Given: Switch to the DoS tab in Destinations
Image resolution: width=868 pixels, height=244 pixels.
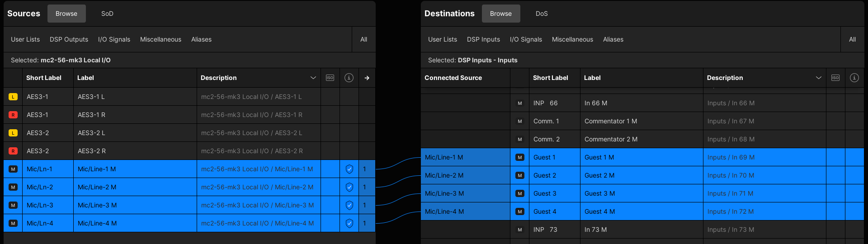Looking at the screenshot, I should coord(542,14).
